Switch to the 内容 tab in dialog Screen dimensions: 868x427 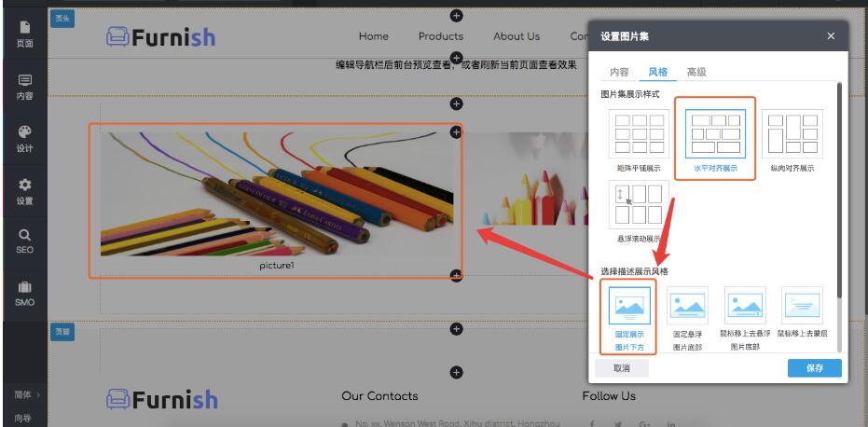619,72
